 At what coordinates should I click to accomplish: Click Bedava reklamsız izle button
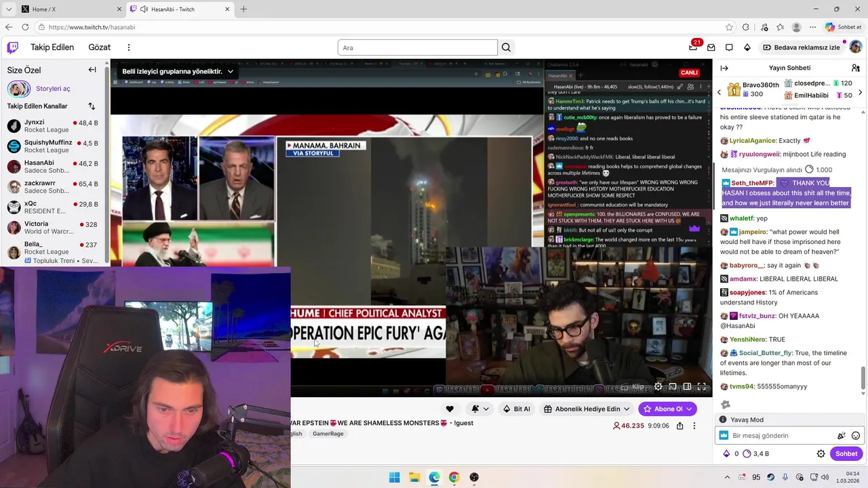[x=802, y=47]
